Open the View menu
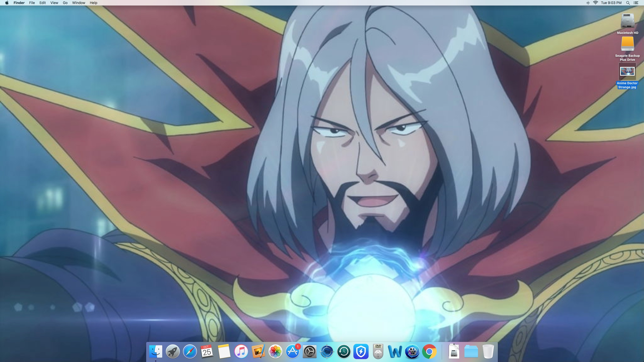644x362 pixels. (x=54, y=3)
